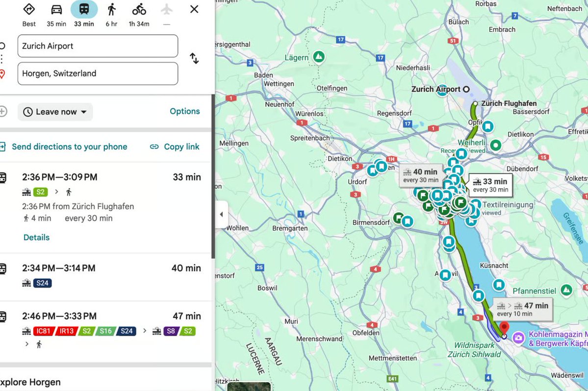This screenshot has height=391, width=588.
Task: Click the saved marker near Küsnacht
Action: 499,285
